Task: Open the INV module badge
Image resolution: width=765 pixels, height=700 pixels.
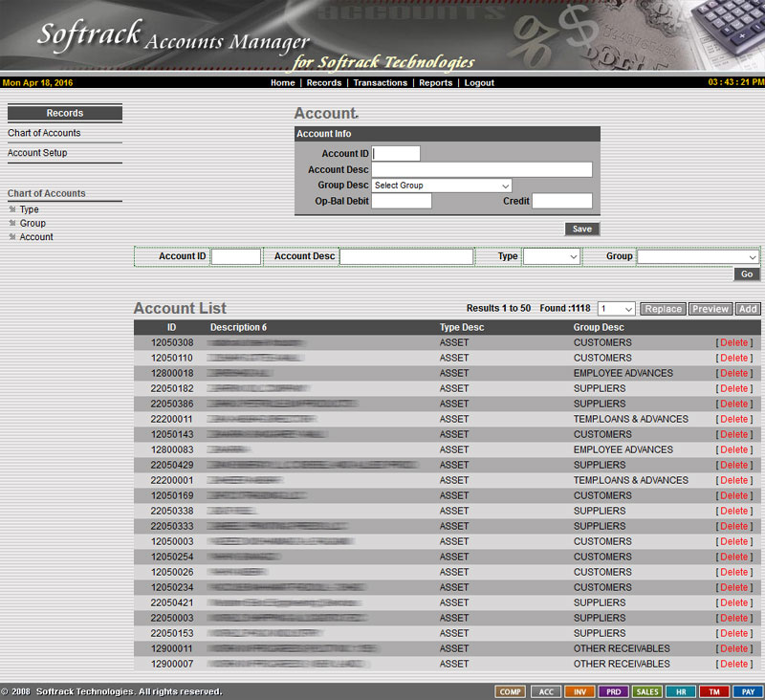Action: click(580, 691)
